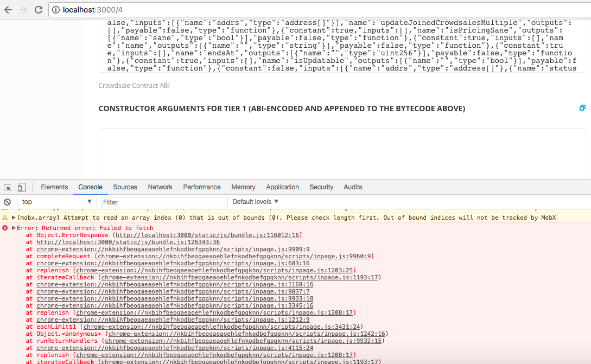591x364 pixels.
Task: Expand the mobx.array warning message
Action: (14, 218)
